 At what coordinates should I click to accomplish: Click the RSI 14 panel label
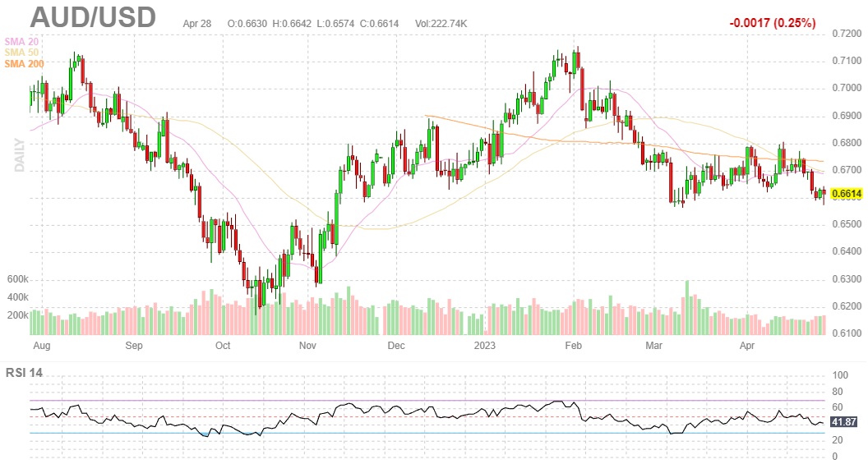click(x=24, y=373)
